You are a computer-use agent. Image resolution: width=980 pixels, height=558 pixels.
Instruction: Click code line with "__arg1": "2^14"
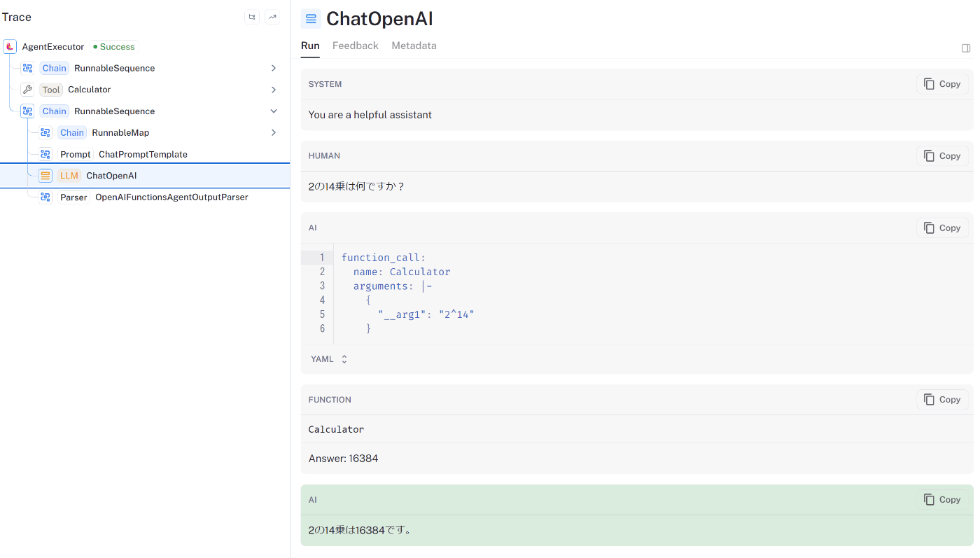click(426, 314)
